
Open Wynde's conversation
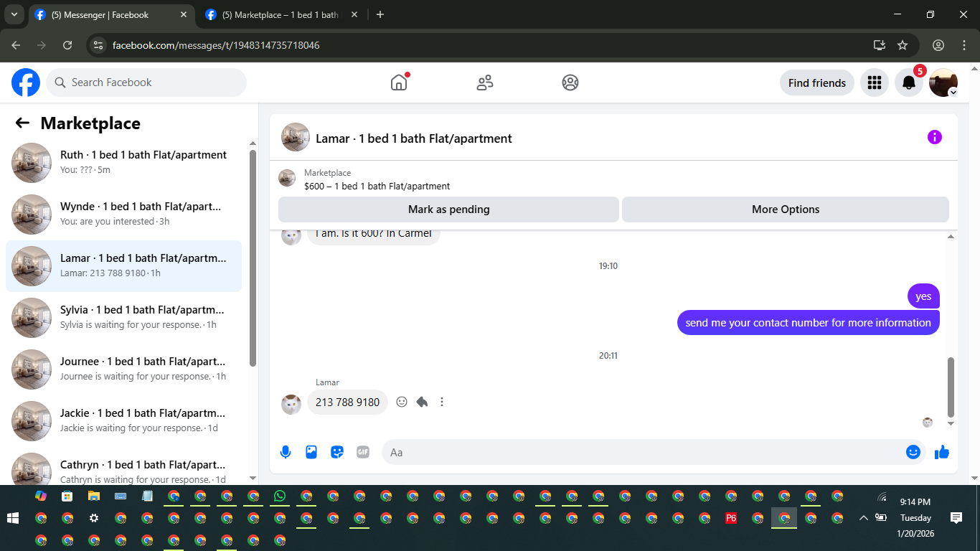123,215
